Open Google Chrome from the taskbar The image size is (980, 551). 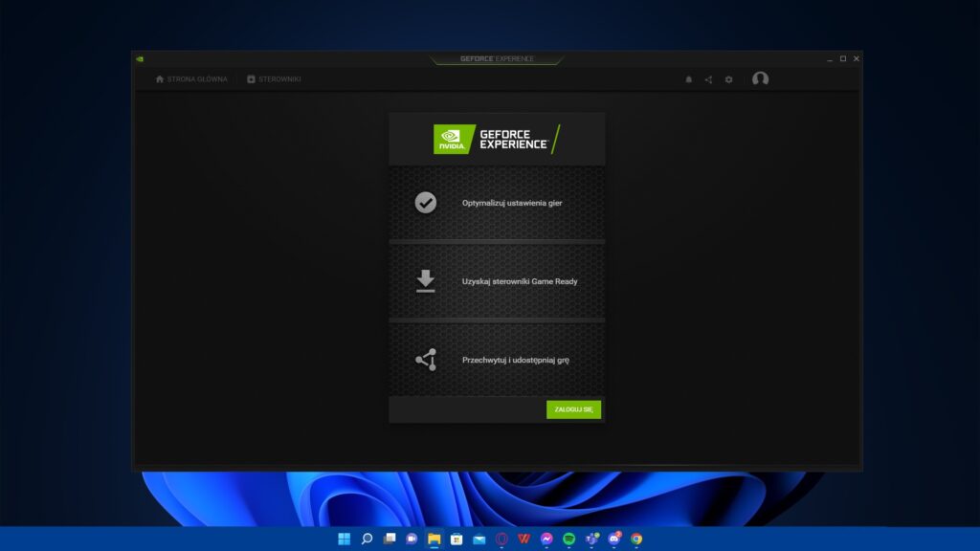coord(636,539)
